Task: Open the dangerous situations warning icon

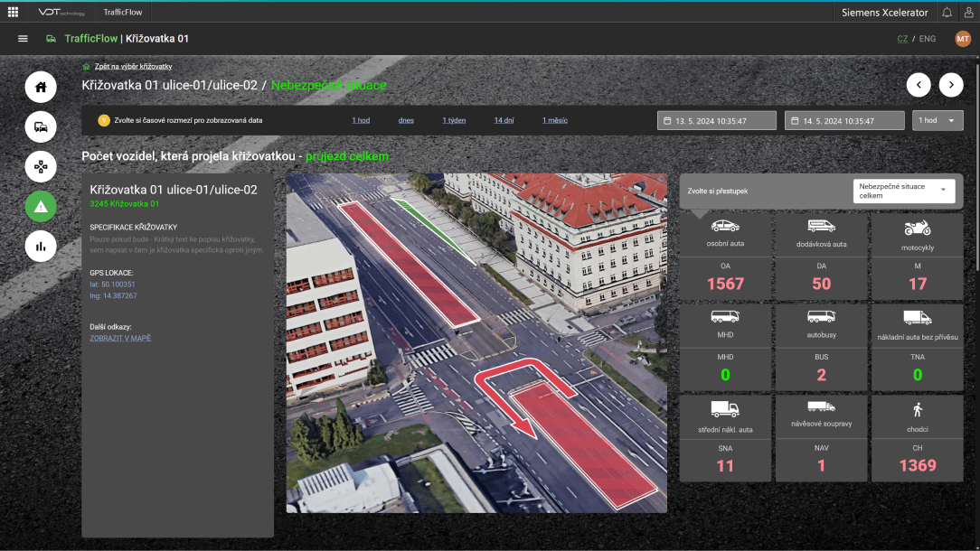Action: [41, 207]
